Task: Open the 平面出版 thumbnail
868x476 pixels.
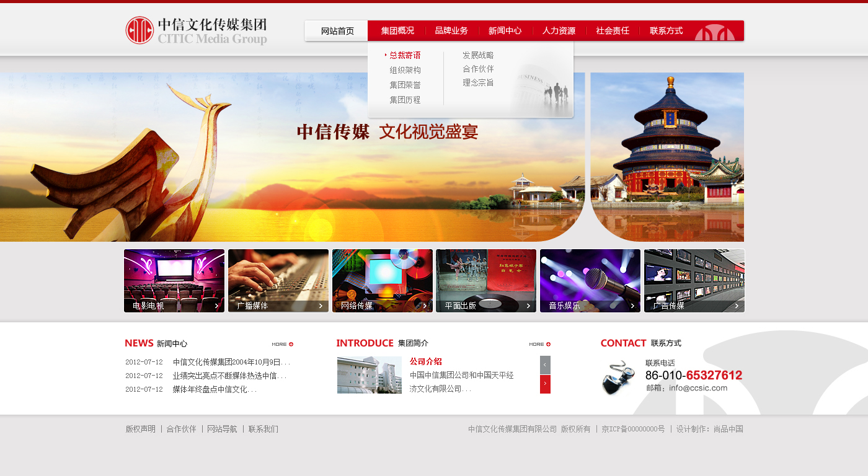Action: point(486,281)
